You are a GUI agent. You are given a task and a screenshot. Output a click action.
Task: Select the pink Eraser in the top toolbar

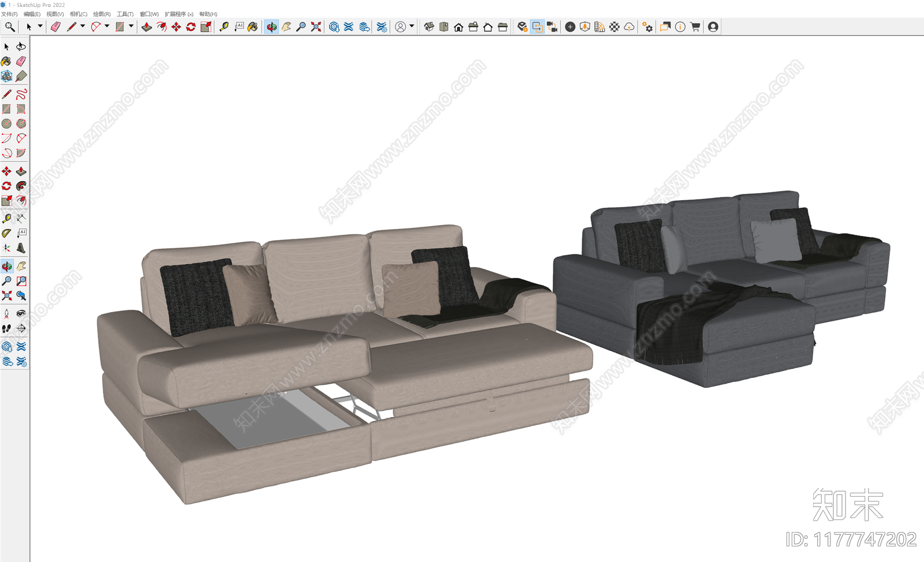55,27
